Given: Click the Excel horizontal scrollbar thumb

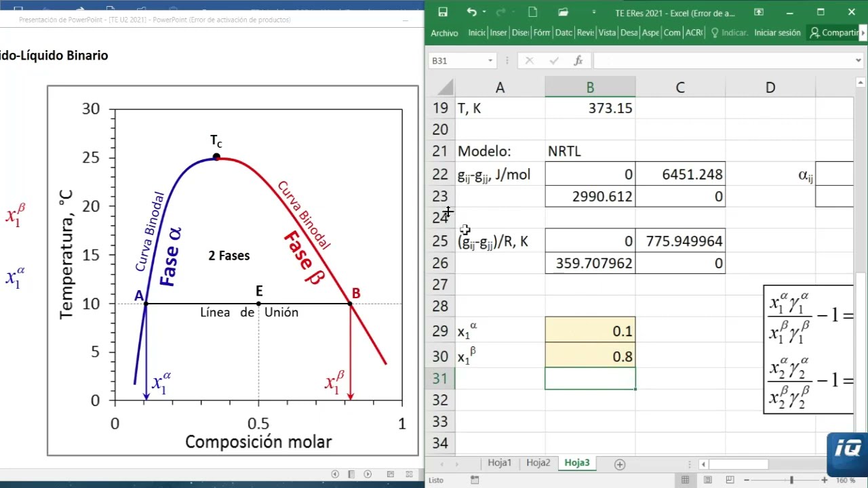Looking at the screenshot, I should pos(738,464).
